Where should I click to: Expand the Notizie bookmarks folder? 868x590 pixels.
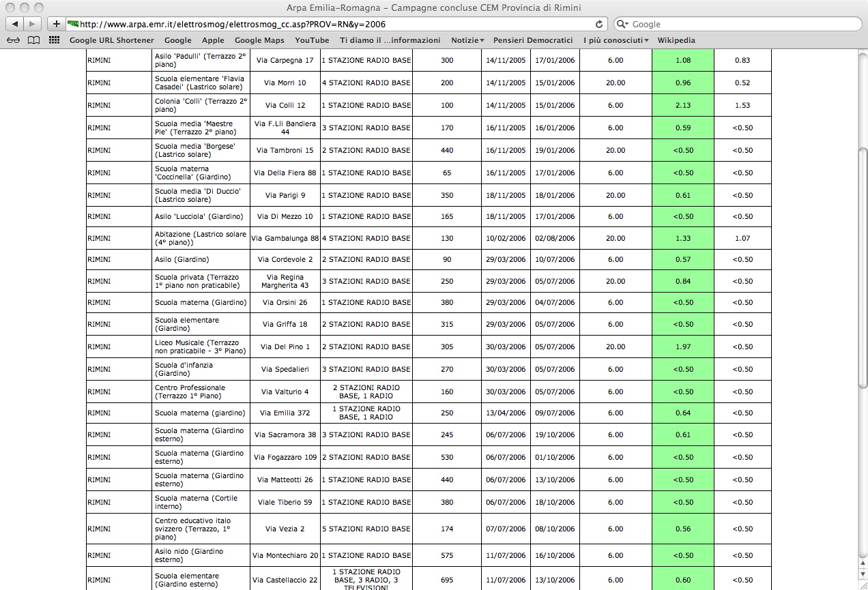[467, 40]
